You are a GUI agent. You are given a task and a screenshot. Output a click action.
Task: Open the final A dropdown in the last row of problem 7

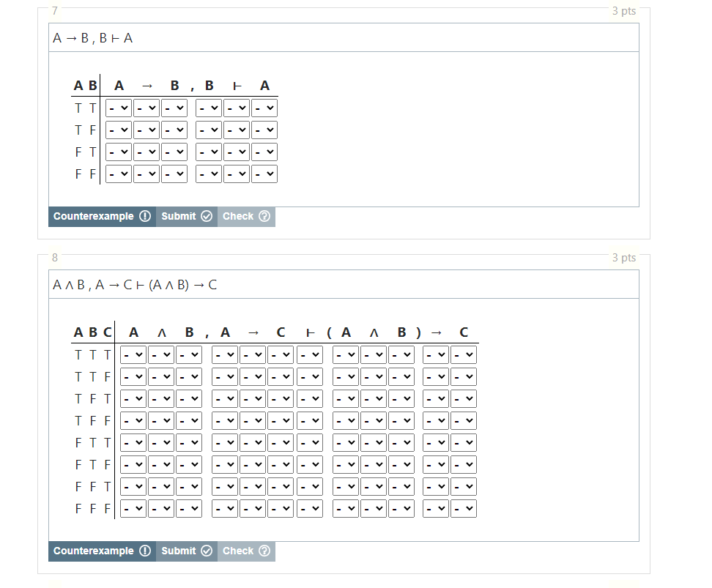[x=264, y=174]
